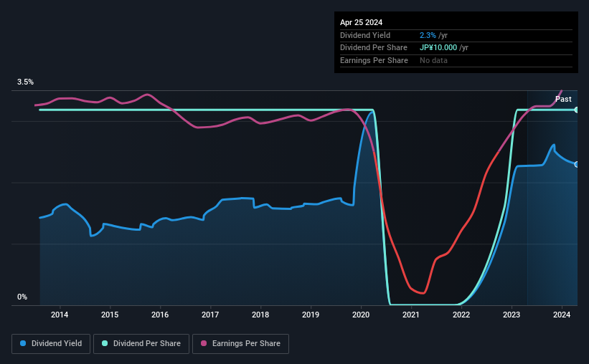Image resolution: width=589 pixels, height=364 pixels.
Task: Toggle the Dividend Per Share legend button
Action: [141, 344]
